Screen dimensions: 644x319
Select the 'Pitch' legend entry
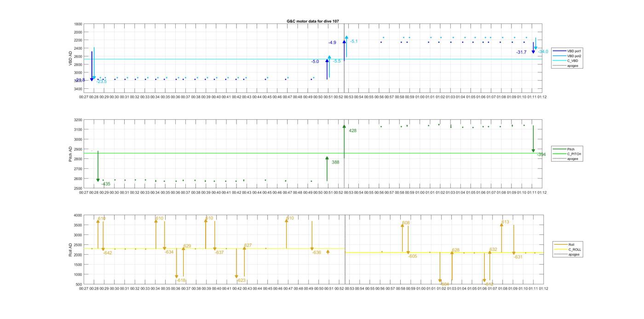click(563, 149)
